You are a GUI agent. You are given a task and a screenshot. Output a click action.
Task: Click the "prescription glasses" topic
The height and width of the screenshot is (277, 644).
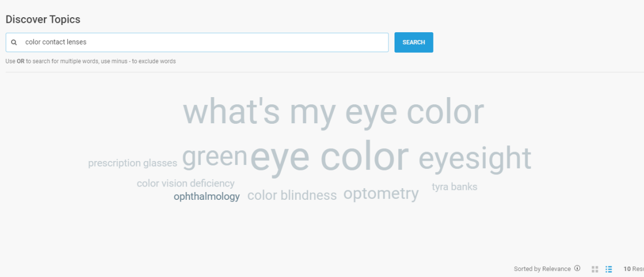pyautogui.click(x=132, y=163)
